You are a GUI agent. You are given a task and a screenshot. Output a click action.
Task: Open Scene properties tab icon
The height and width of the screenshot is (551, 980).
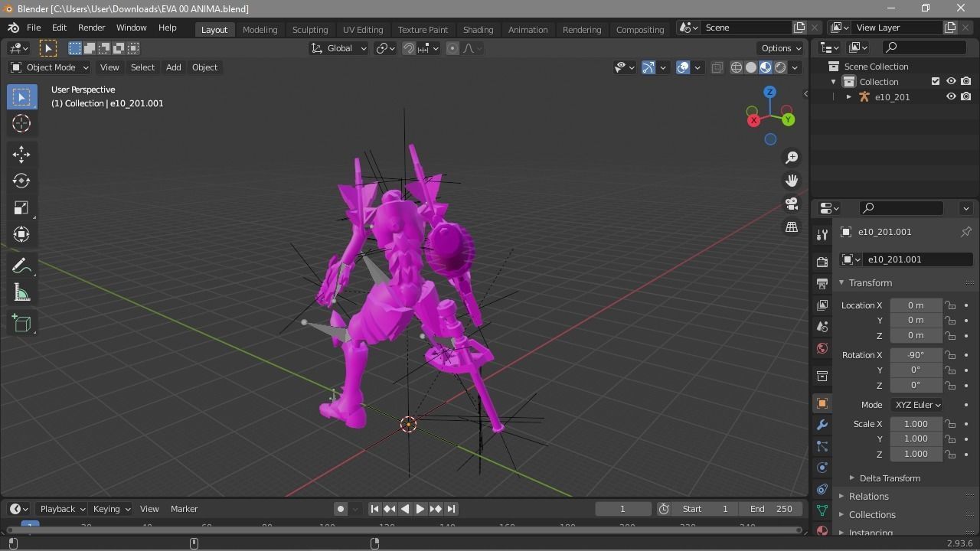[822, 327]
